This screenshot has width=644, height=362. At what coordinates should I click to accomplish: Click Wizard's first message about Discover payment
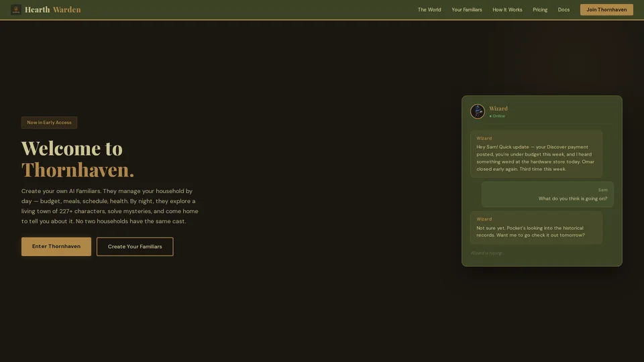click(536, 154)
